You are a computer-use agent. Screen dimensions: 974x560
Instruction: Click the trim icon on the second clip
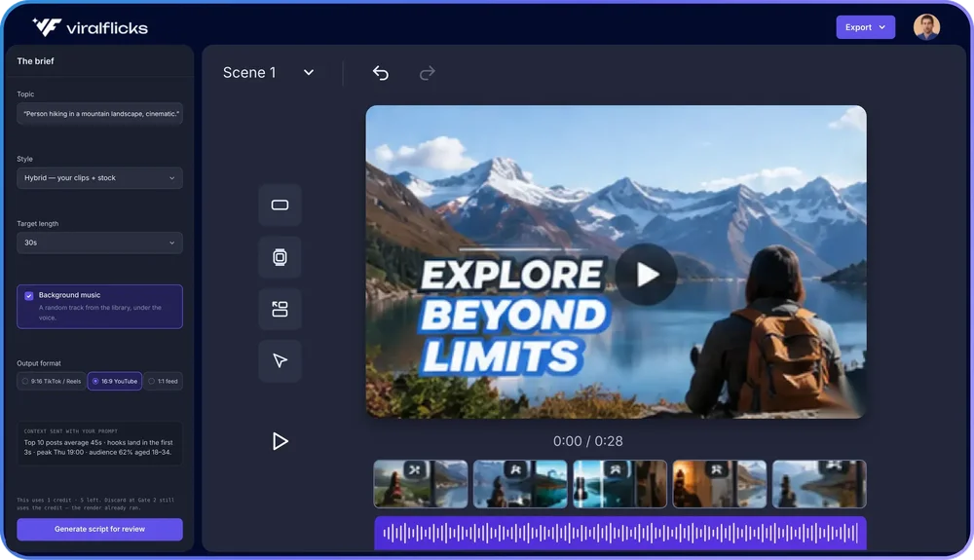pyautogui.click(x=515, y=470)
